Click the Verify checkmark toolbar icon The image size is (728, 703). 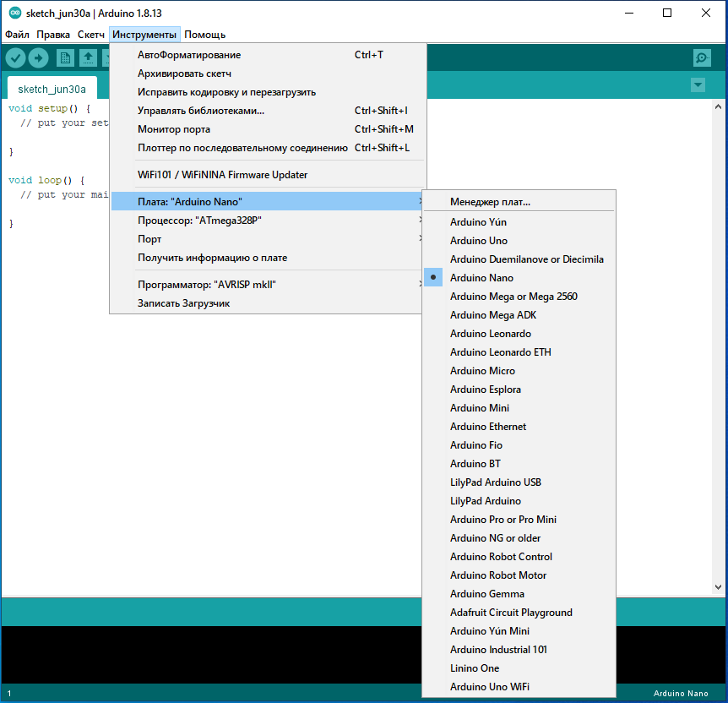16,57
